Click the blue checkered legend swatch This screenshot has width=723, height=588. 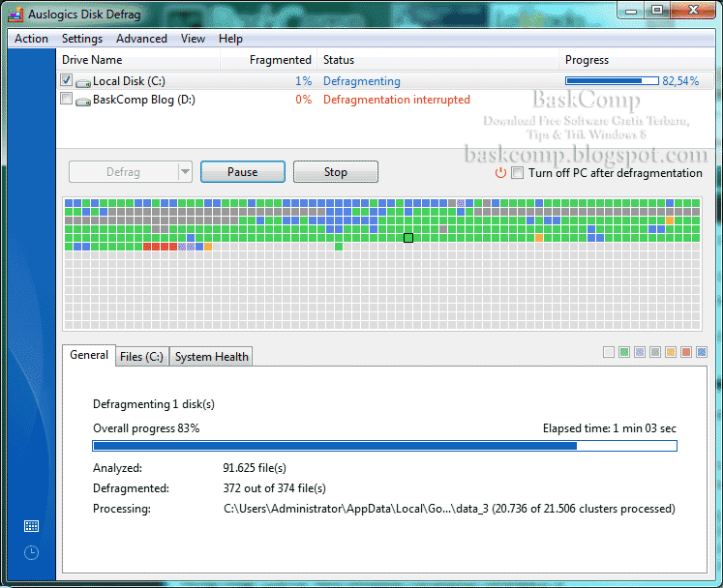tap(702, 353)
